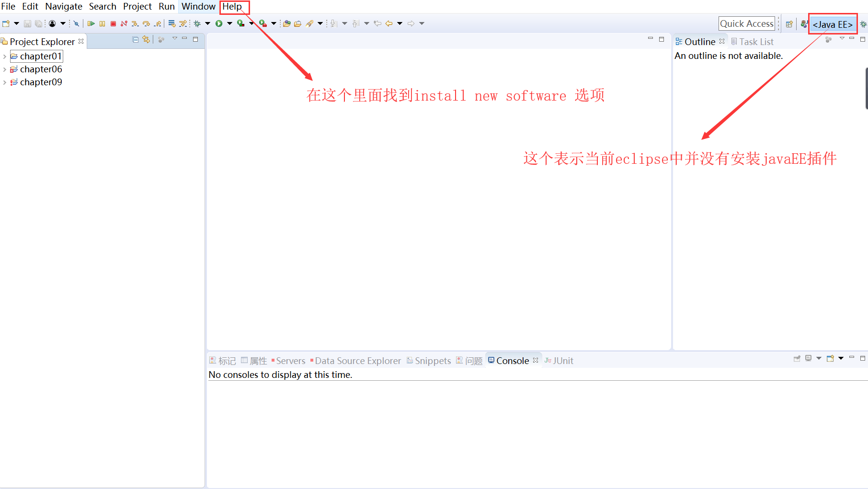Switch to the Snippets tab

pos(429,361)
